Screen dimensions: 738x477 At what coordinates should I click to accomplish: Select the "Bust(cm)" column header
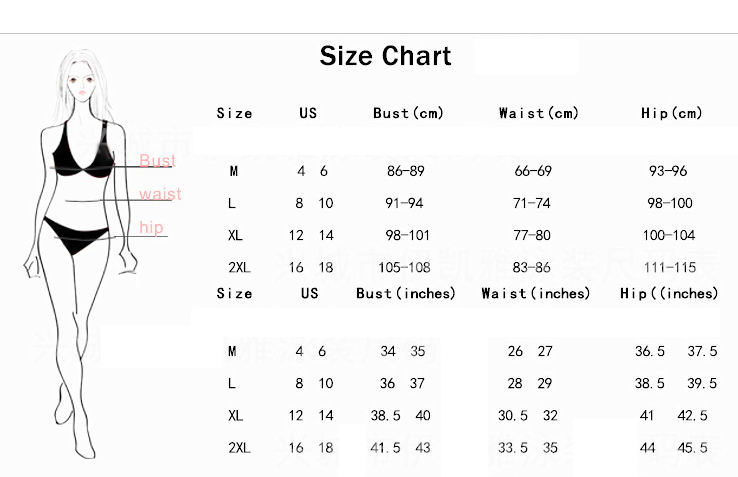[407, 114]
